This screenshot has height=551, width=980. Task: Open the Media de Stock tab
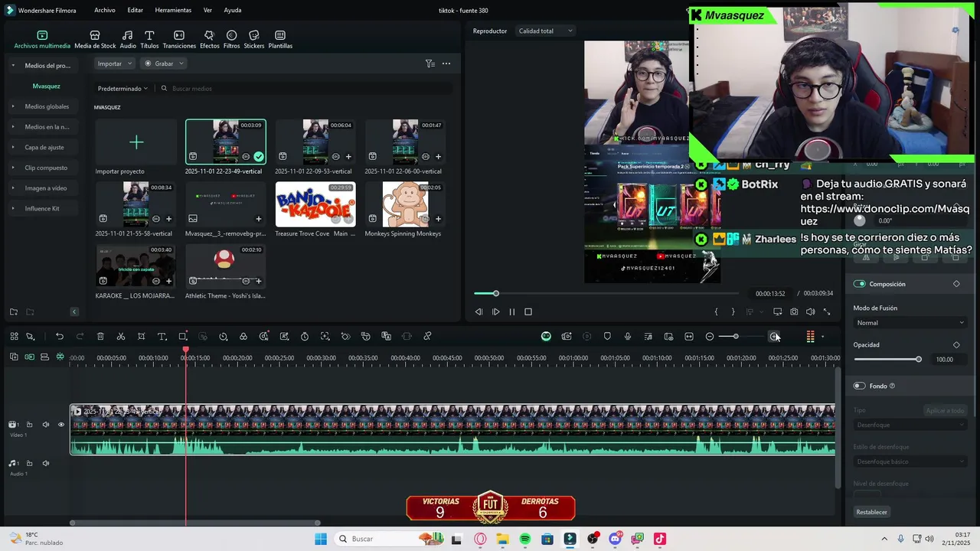coord(95,40)
